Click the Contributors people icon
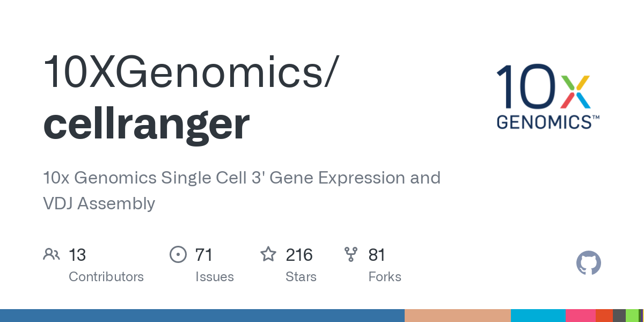Image resolution: width=644 pixels, height=322 pixels. tap(52, 254)
